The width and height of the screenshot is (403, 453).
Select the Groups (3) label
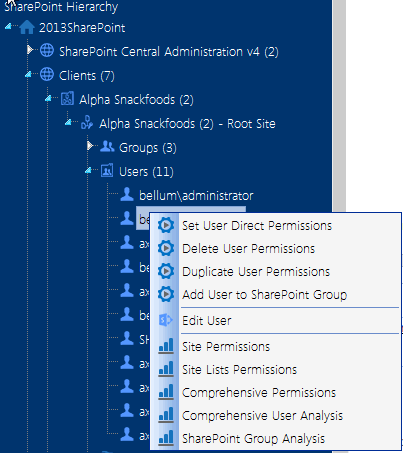(148, 148)
